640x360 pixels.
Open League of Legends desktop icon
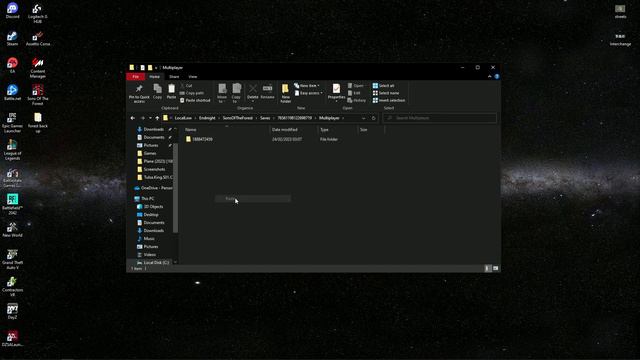pos(12,150)
